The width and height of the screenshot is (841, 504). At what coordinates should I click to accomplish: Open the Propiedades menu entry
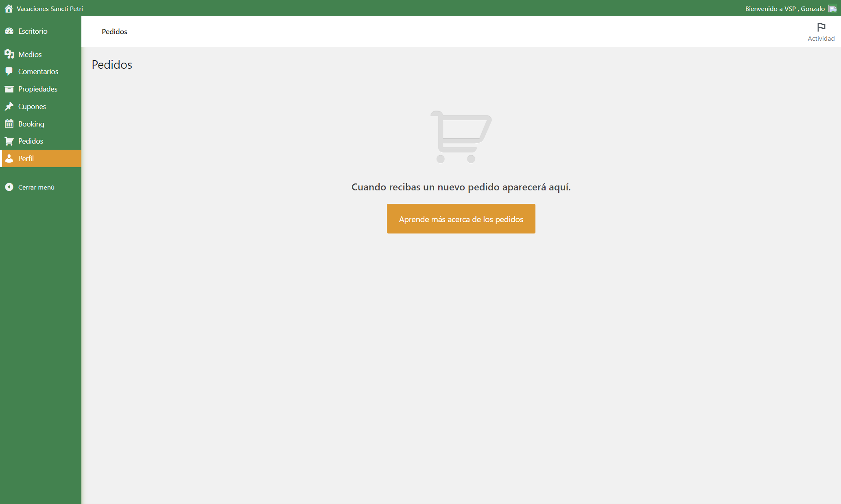pos(41,89)
